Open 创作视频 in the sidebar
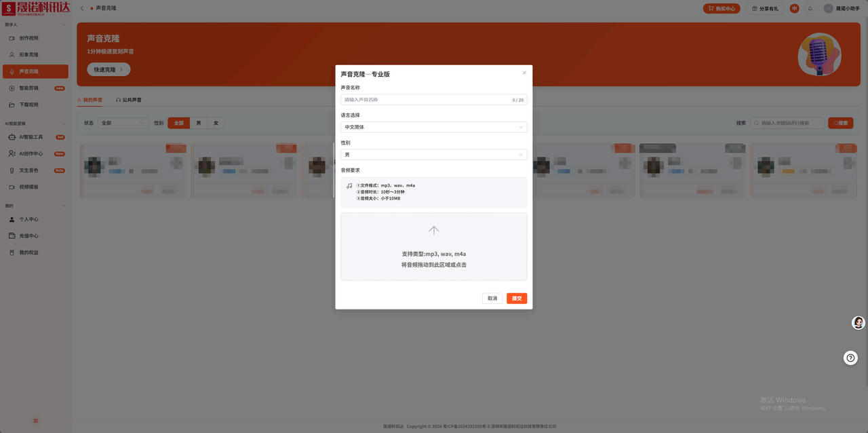868x433 pixels. [35, 38]
